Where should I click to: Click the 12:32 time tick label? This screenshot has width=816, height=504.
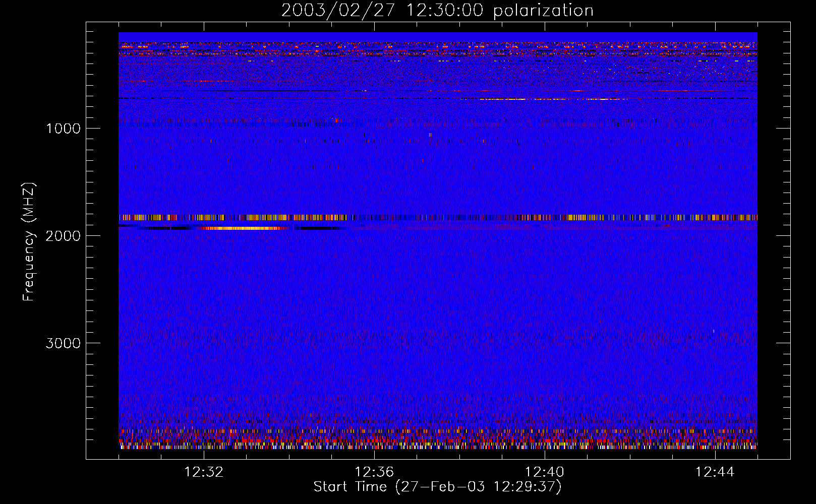coord(204,472)
